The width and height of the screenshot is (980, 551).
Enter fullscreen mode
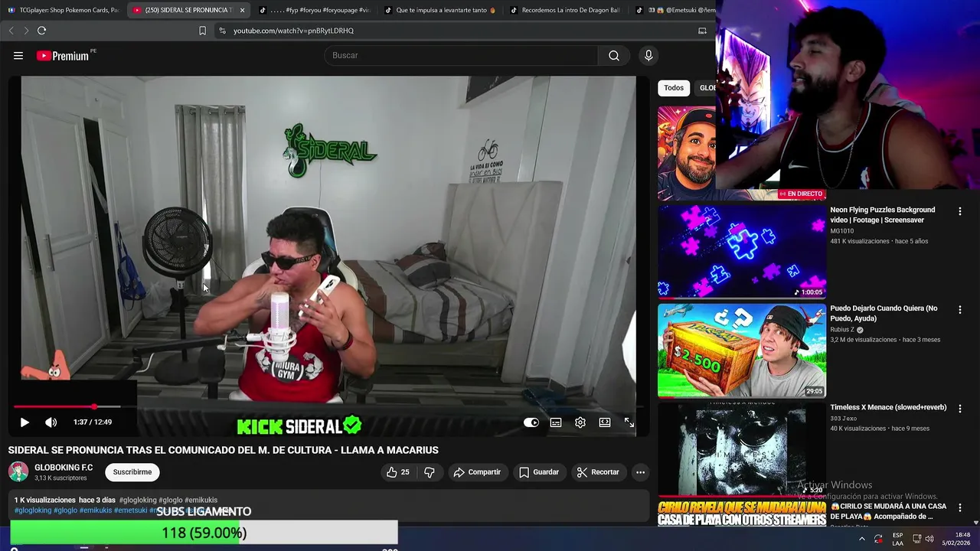coord(629,422)
